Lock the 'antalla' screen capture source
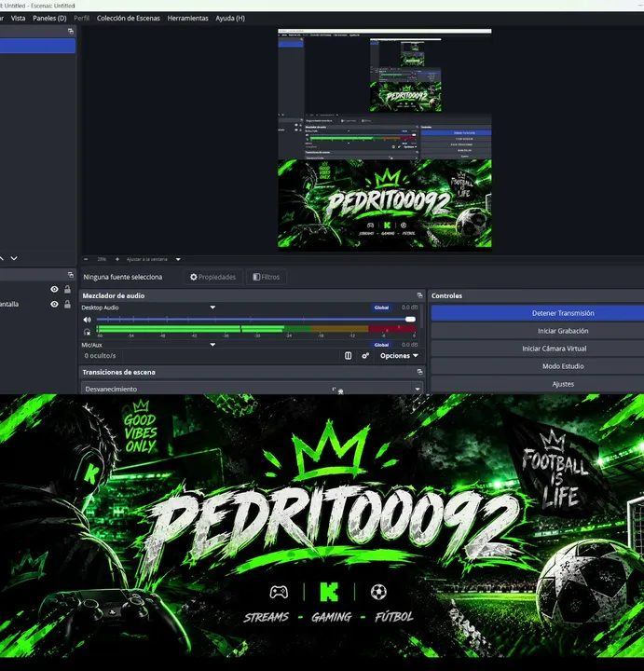Screen dimensions: 644x671 coord(67,304)
